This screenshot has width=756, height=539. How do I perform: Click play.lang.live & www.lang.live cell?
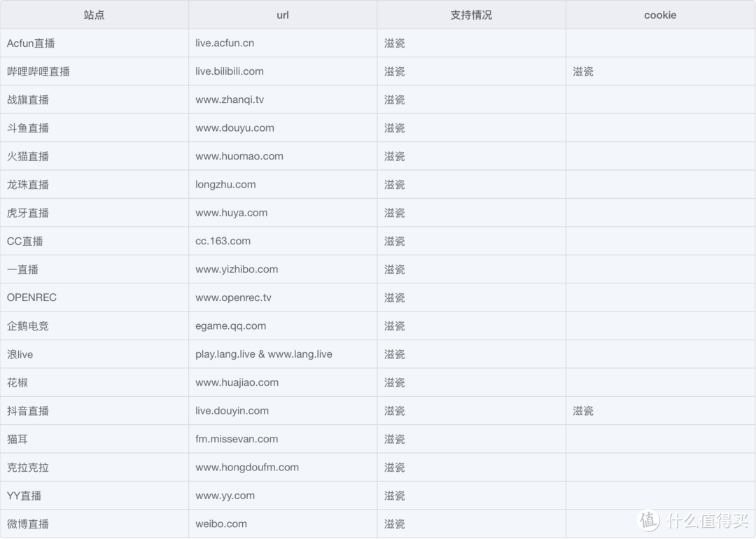pyautogui.click(x=283, y=354)
